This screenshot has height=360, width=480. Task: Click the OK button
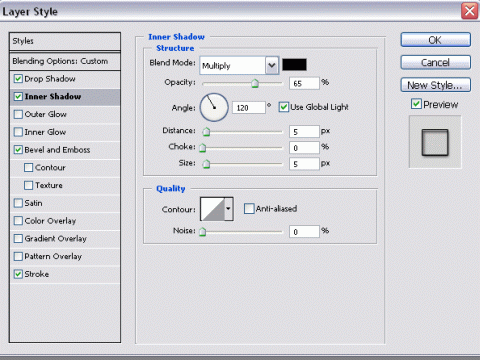[x=435, y=40]
